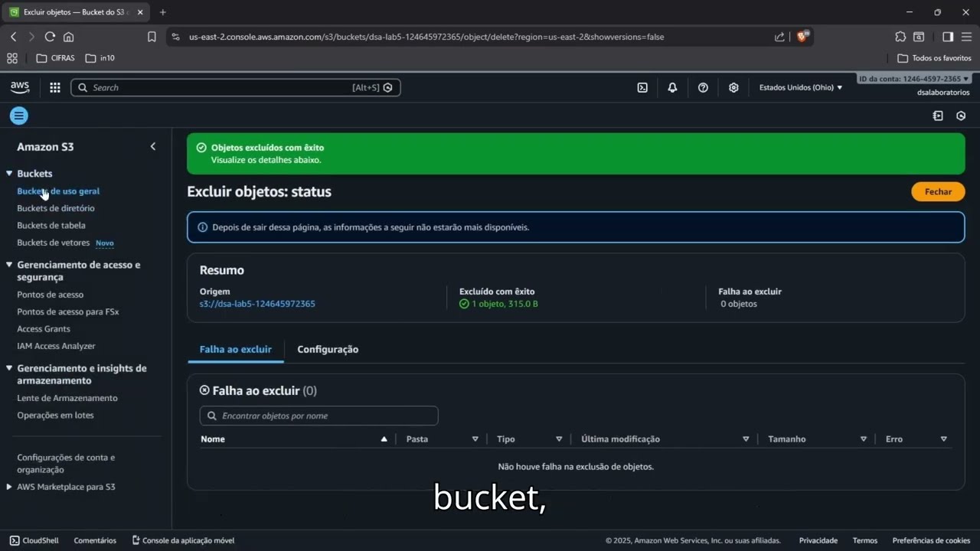The width and height of the screenshot is (980, 551).
Task: Open Buckets de diretório
Action: (56, 208)
